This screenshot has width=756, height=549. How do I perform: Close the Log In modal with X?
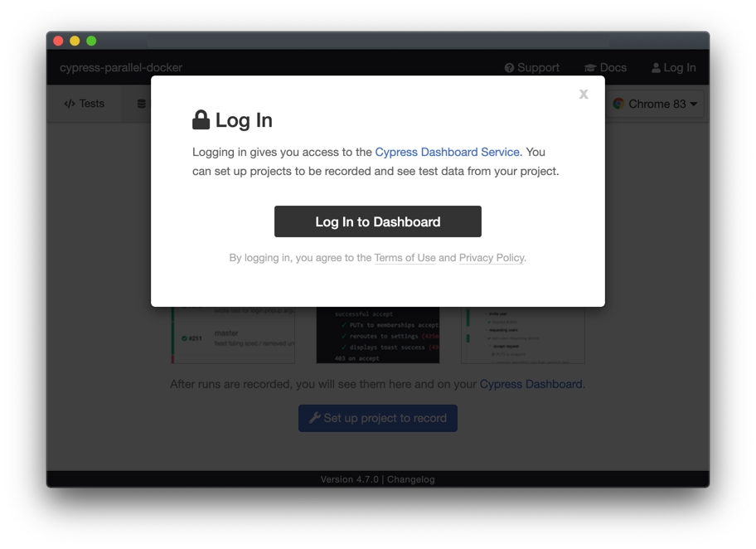click(584, 94)
